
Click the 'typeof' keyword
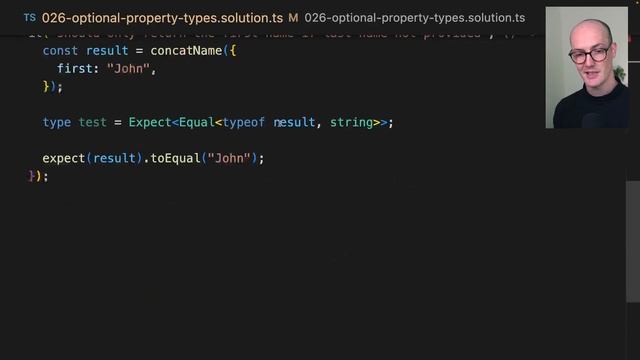[244, 122]
